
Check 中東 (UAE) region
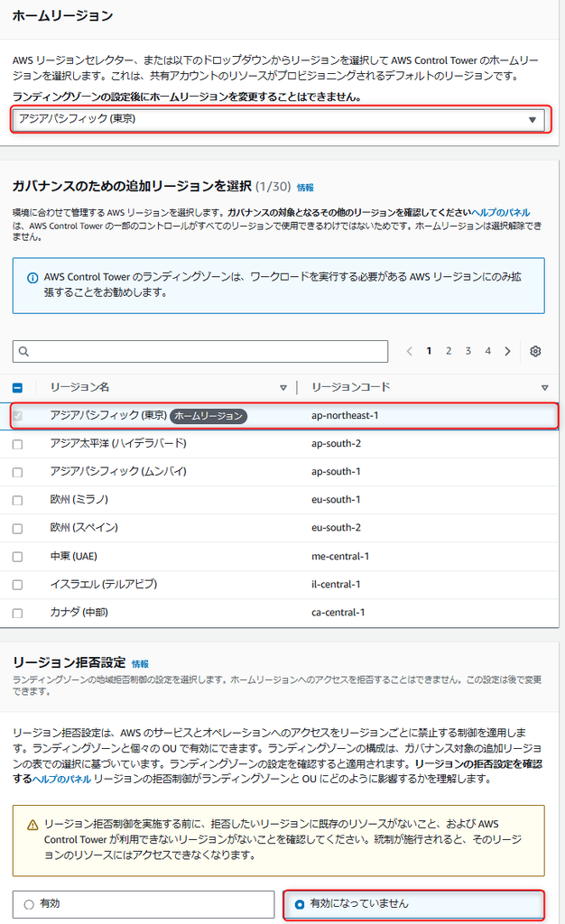point(18,557)
